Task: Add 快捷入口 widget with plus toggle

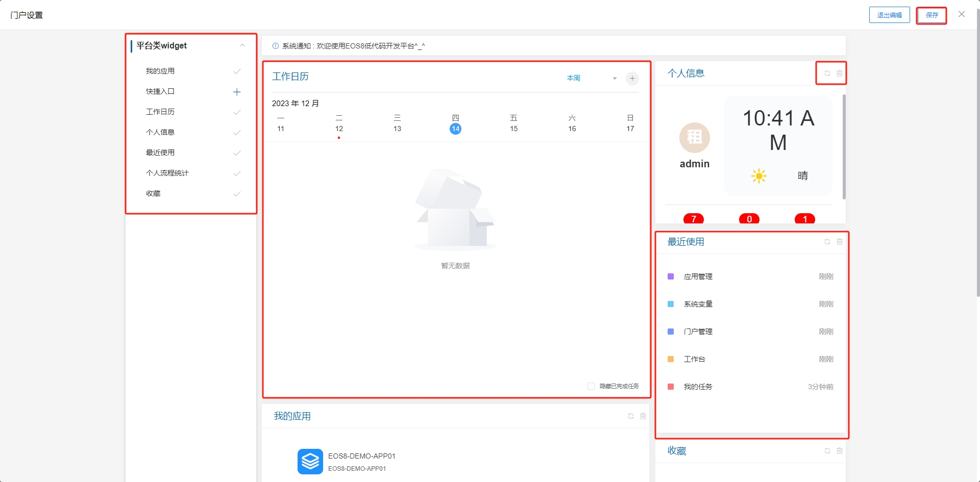Action: (237, 92)
